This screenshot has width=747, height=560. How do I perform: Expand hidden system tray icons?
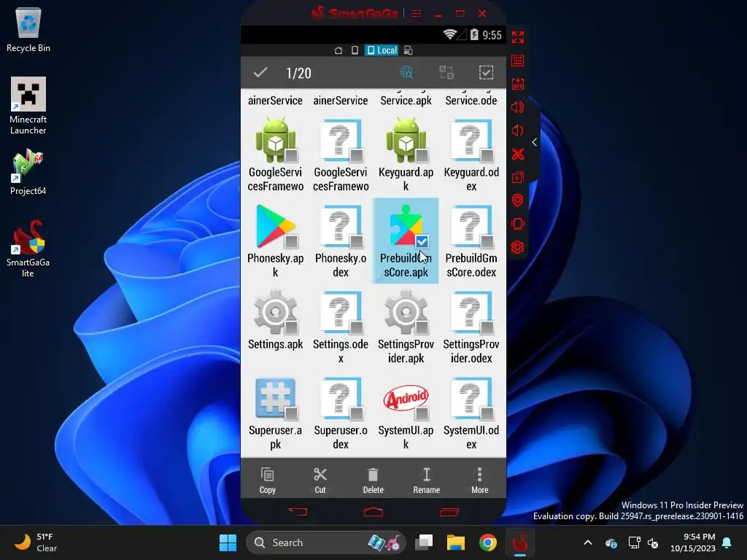click(x=588, y=542)
